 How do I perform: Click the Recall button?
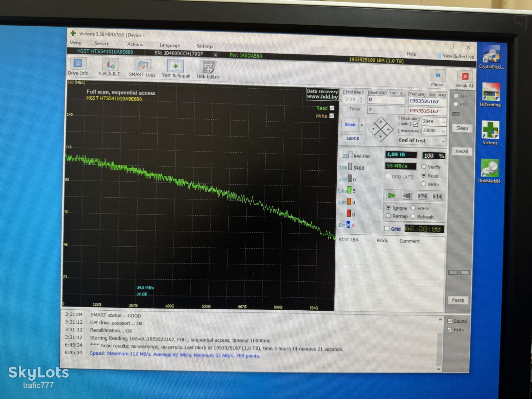[461, 151]
